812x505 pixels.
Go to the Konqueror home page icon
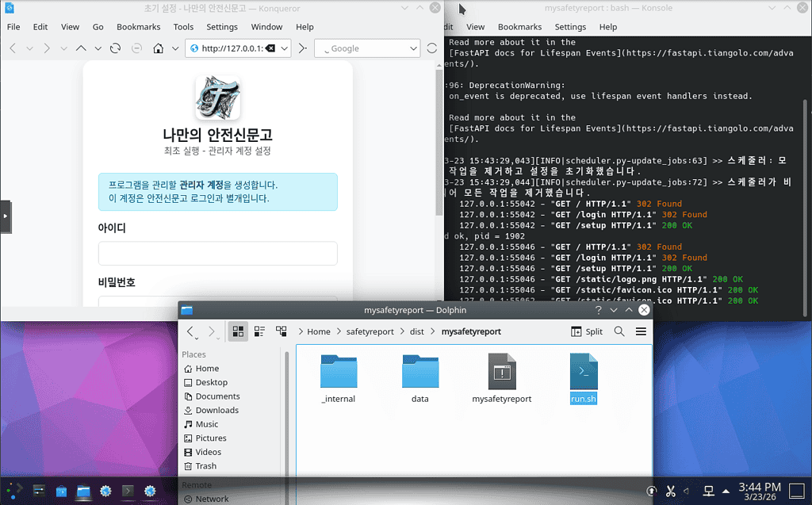[159, 48]
